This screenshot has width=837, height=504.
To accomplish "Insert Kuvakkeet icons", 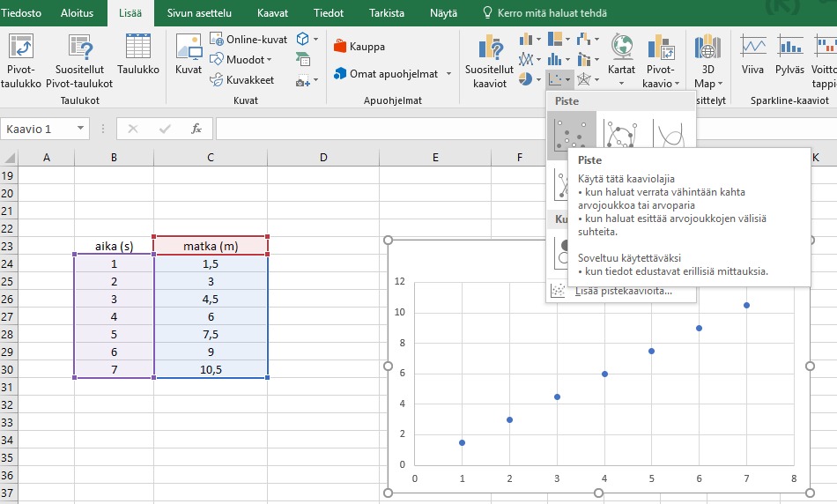I will [241, 79].
